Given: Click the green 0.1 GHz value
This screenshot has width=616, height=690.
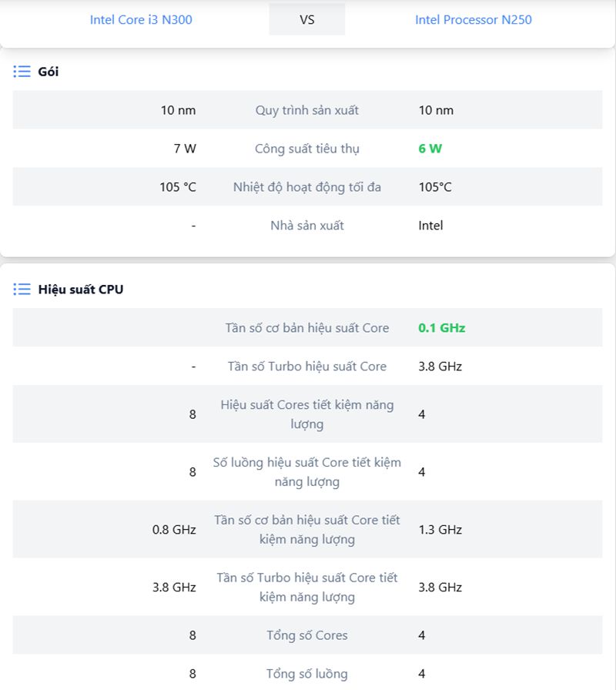Looking at the screenshot, I should click(x=441, y=328).
